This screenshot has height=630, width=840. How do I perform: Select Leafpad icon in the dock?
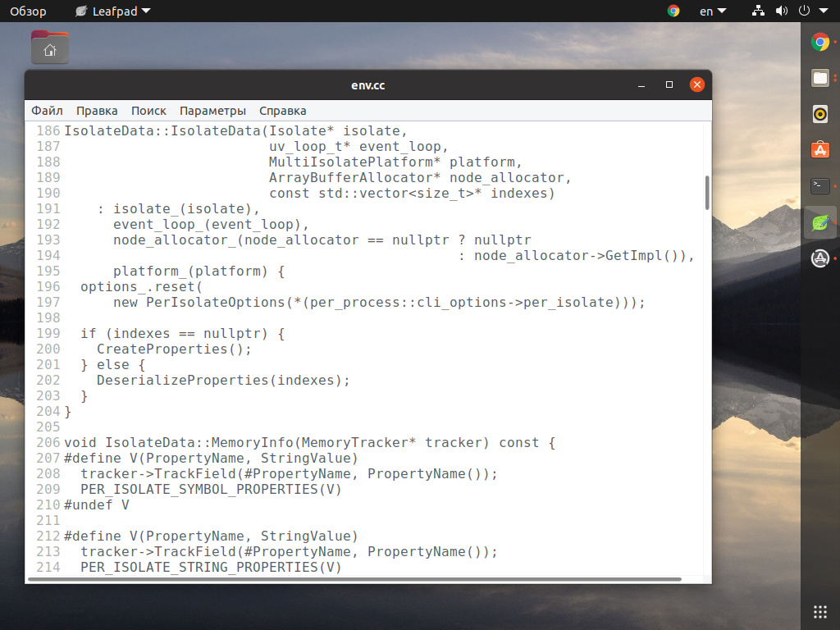[x=819, y=222]
